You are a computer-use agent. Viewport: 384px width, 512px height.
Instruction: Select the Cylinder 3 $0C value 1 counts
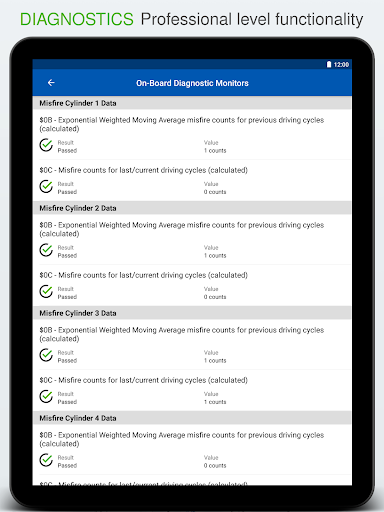215,402
